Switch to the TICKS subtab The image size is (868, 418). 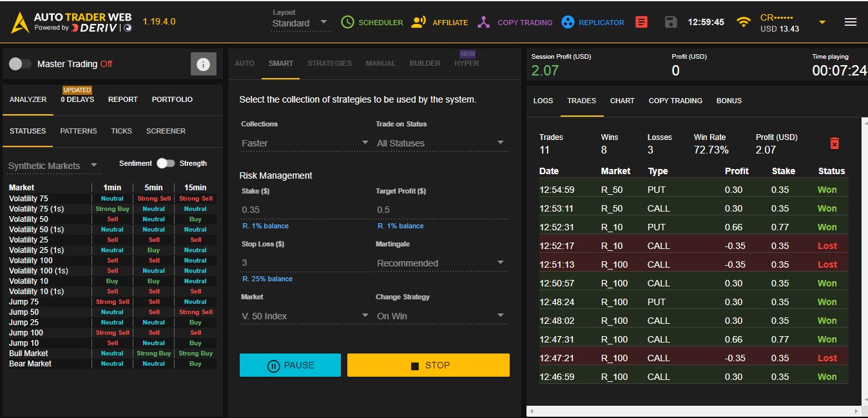click(121, 131)
